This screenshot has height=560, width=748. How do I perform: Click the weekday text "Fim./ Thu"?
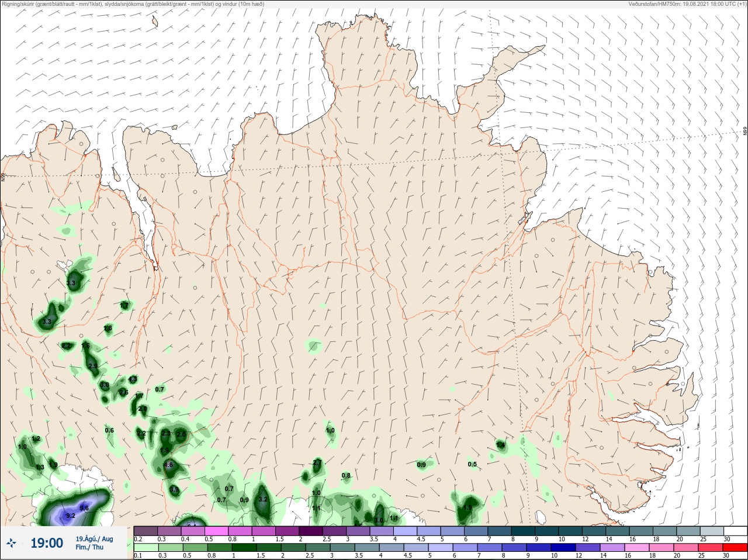coord(89,547)
